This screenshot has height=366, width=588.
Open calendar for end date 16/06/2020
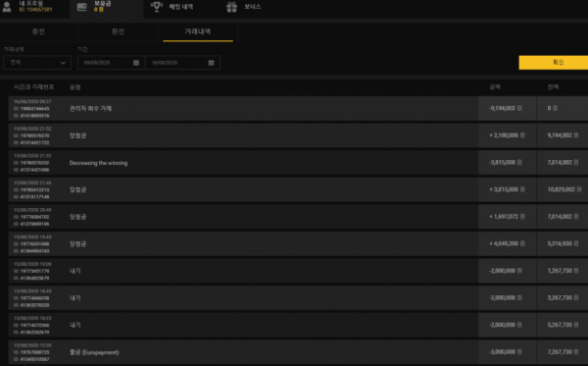tap(211, 63)
